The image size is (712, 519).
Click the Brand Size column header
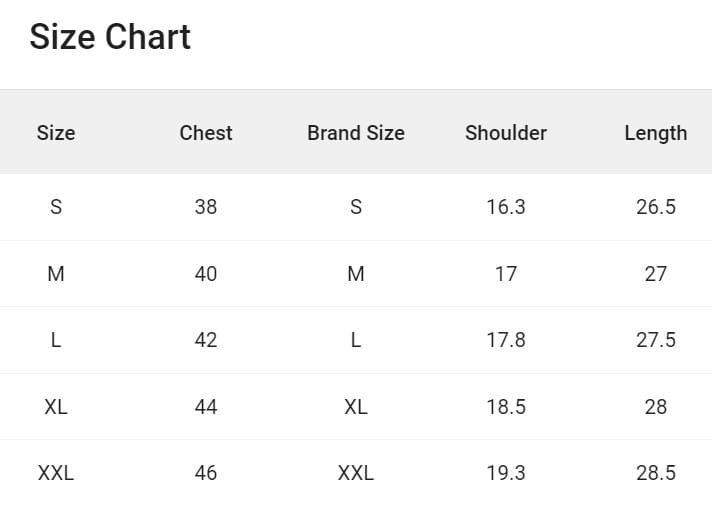[x=356, y=133]
